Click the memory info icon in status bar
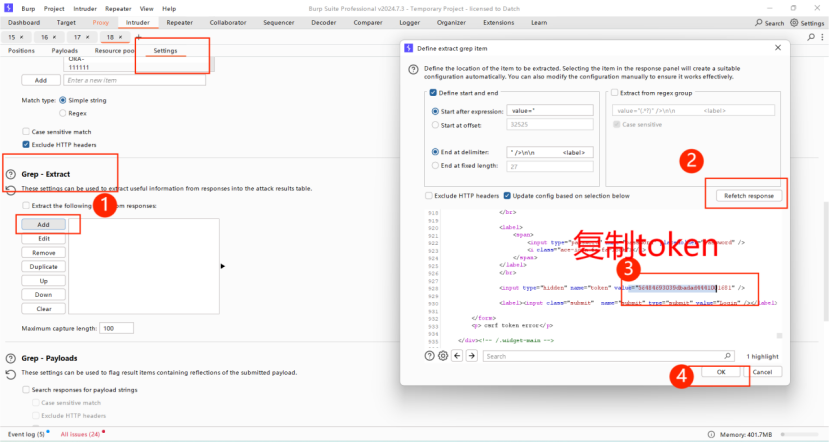This screenshot has height=442, width=829. [x=711, y=434]
